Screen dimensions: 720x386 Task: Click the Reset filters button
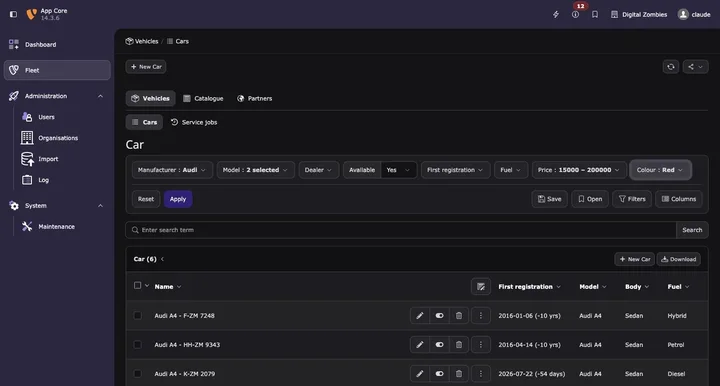(x=146, y=199)
